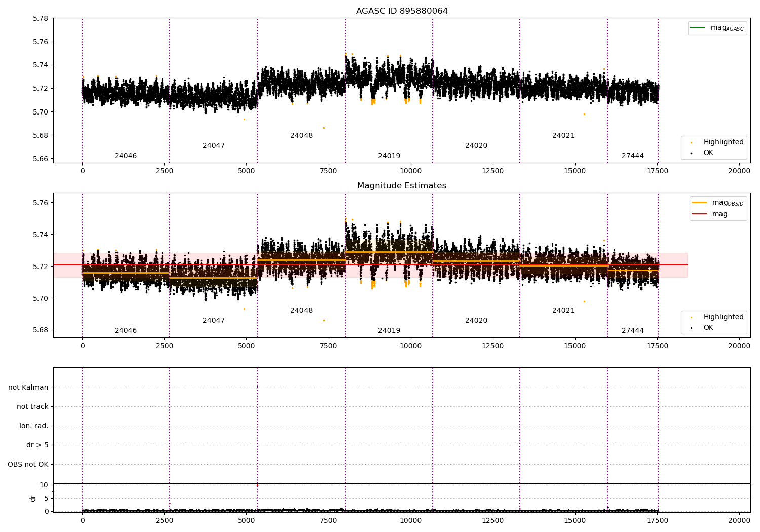Click the 20000 x-axis tick in AGASC ID plot
This screenshot has height=532, width=760.
tap(739, 171)
